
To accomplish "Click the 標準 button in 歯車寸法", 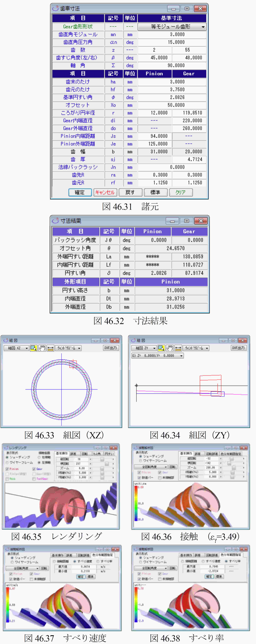I will click(x=156, y=192).
